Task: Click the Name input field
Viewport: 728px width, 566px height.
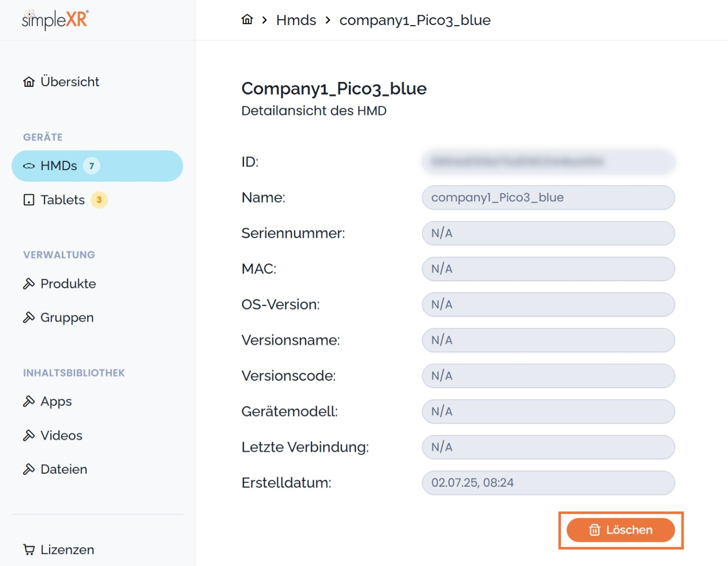Action: [x=548, y=197]
